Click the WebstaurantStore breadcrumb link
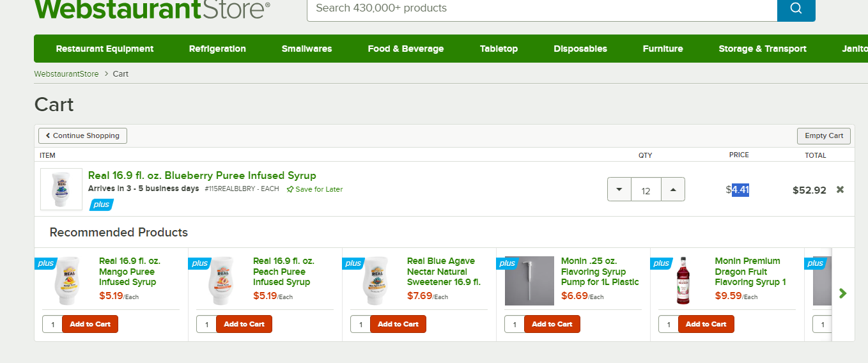This screenshot has height=363, width=868. pos(66,74)
